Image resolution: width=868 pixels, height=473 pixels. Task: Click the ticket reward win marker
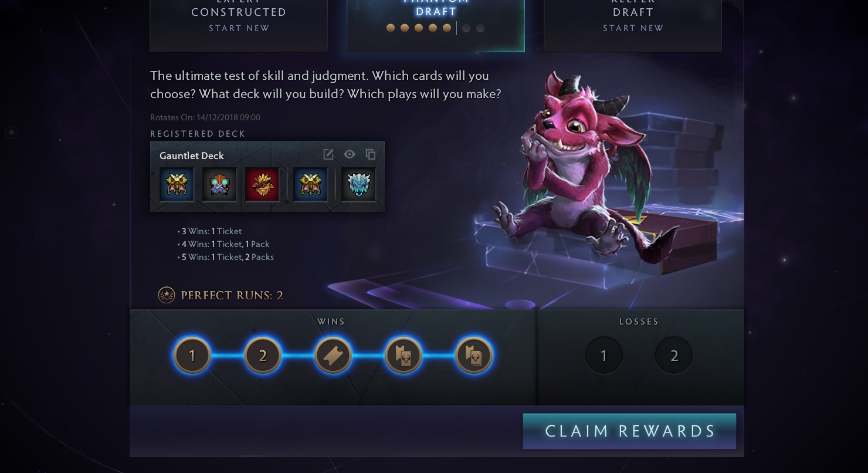click(x=333, y=356)
